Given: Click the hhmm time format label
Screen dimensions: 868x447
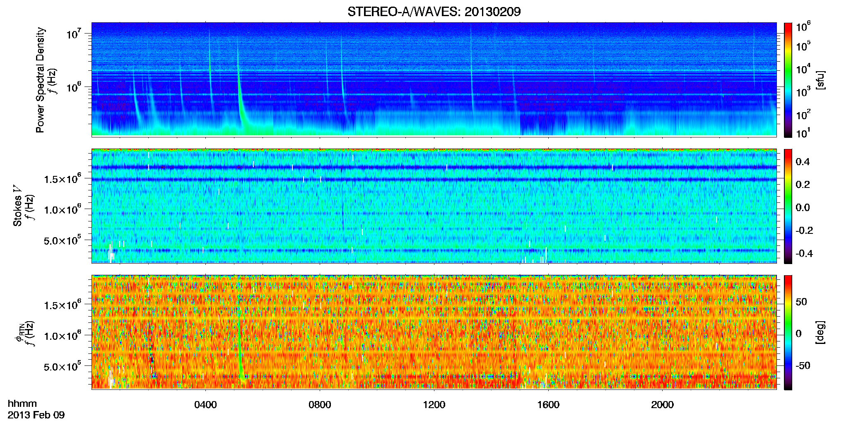Looking at the screenshot, I should 22,404.
